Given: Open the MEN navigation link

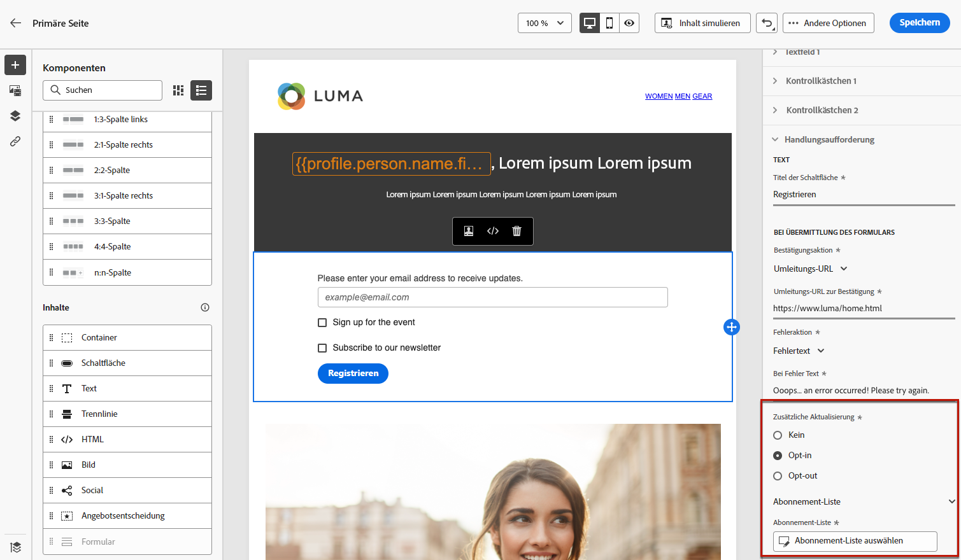Looking at the screenshot, I should tap(683, 97).
